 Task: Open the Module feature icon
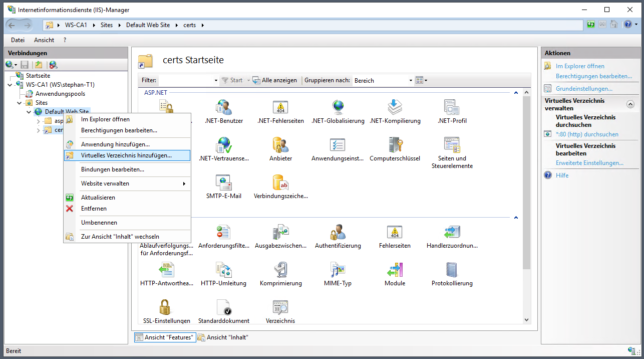(395, 274)
